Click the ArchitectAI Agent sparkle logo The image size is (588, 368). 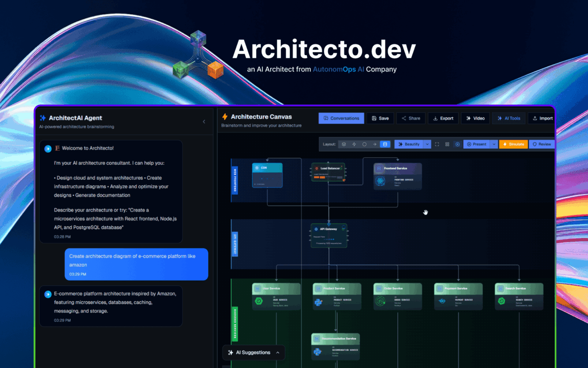(43, 118)
